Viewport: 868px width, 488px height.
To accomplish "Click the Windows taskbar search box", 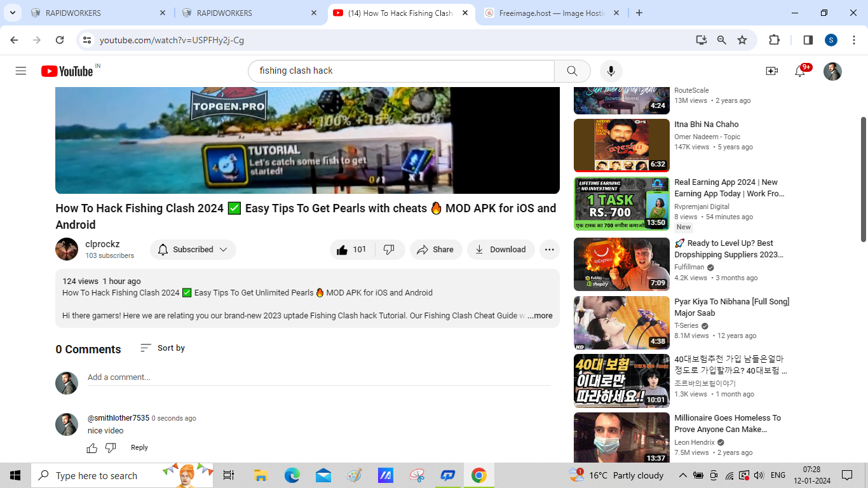I will click(123, 475).
